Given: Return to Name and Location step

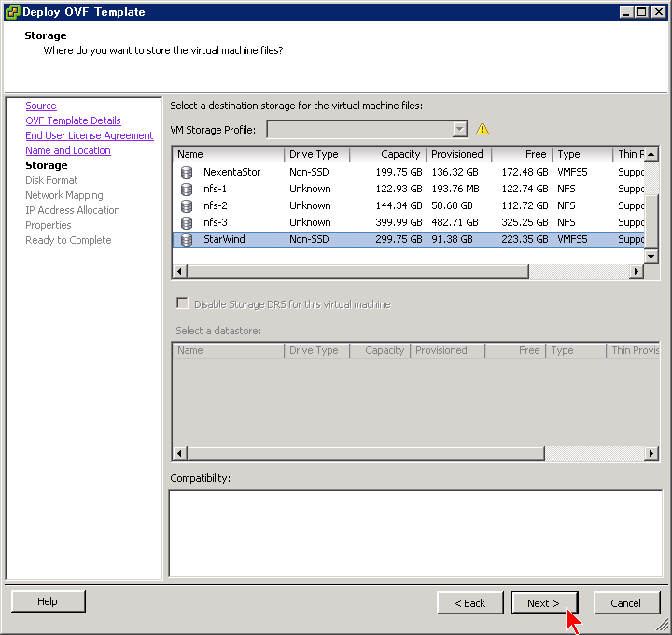Looking at the screenshot, I should coord(68,150).
